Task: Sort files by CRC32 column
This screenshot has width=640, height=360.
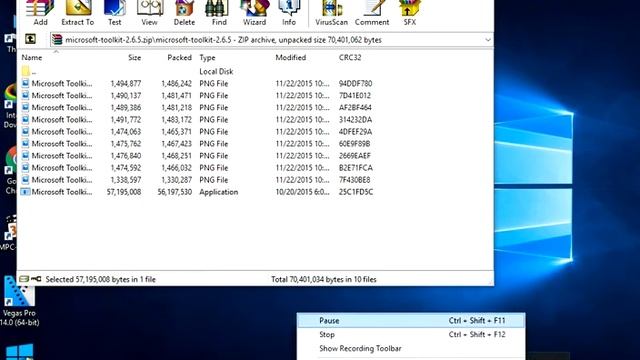Action: click(350, 58)
